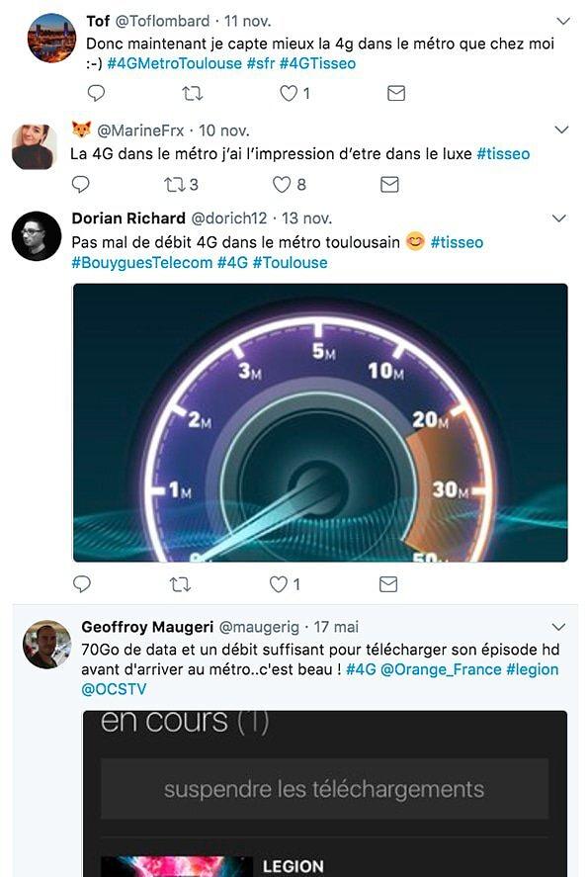
Task: Open the #4GMetroToulouse hashtag
Action: [x=174, y=63]
